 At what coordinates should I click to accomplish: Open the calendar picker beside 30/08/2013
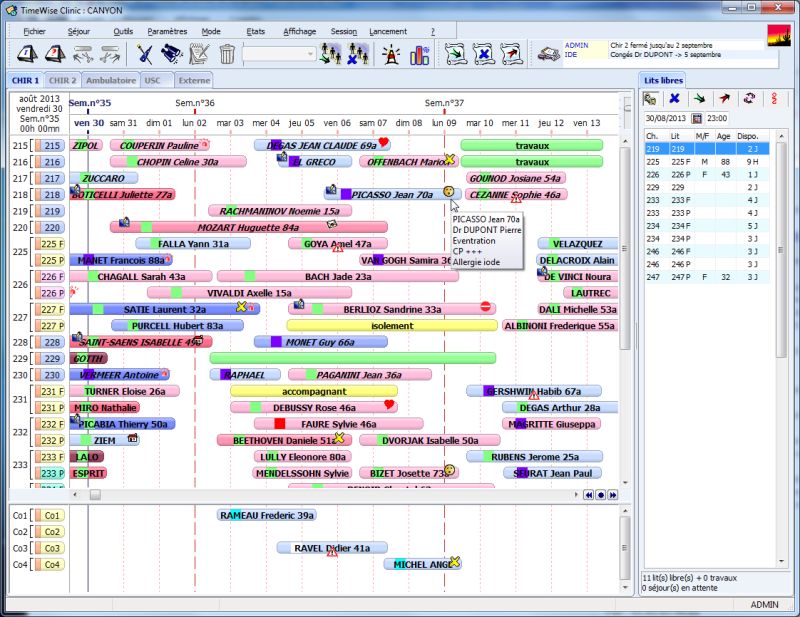pos(697,119)
